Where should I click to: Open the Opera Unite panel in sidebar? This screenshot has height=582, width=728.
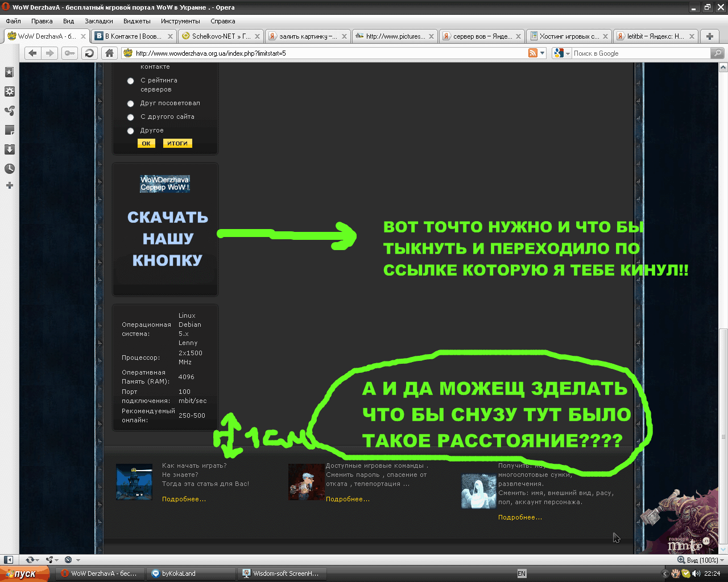[10, 111]
